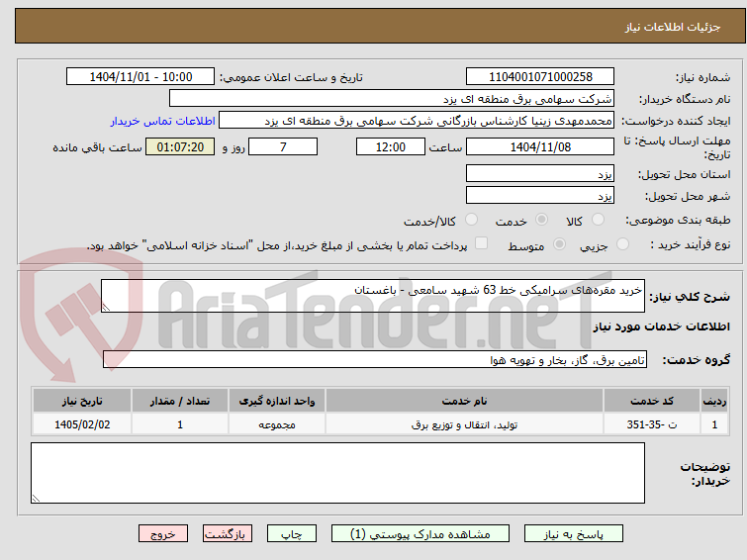The width and height of the screenshot is (747, 560).
Task: Click the unit cell مجموعه
Action: pyautogui.click(x=277, y=424)
